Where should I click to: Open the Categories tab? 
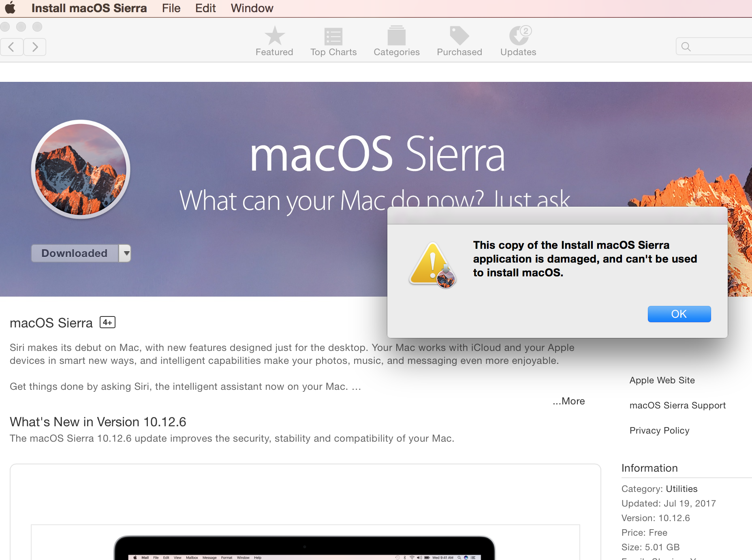click(x=397, y=41)
